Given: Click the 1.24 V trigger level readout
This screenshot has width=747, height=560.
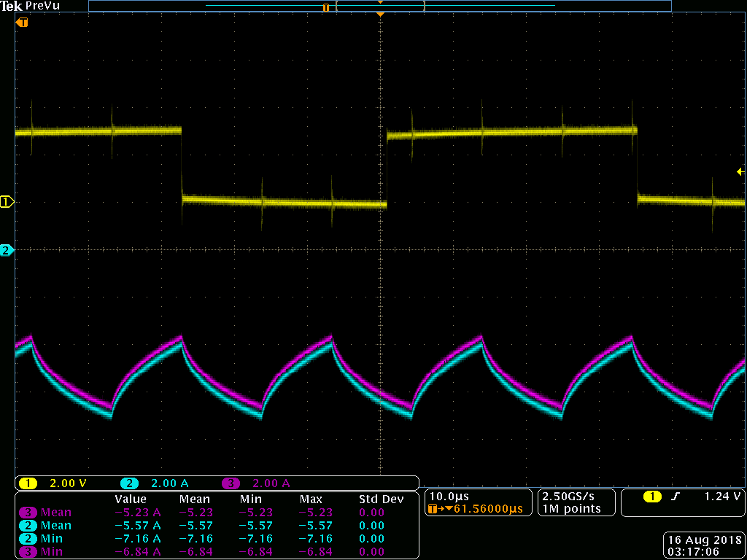Looking at the screenshot, I should [x=723, y=497].
